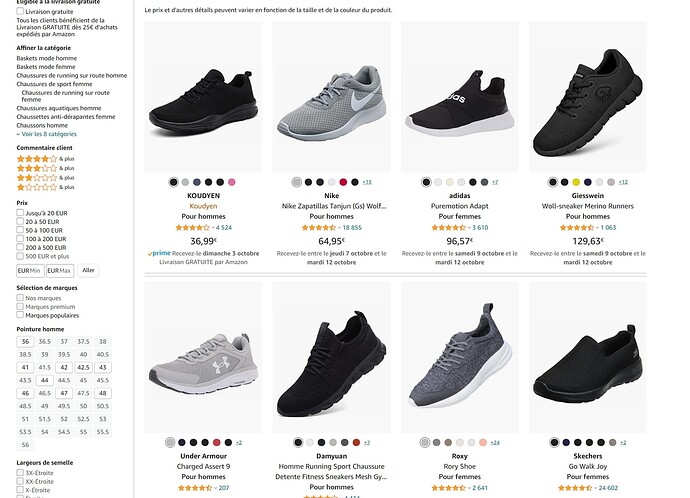Filter by one star and up rating
The width and height of the screenshot is (690, 498).
[x=37, y=187]
